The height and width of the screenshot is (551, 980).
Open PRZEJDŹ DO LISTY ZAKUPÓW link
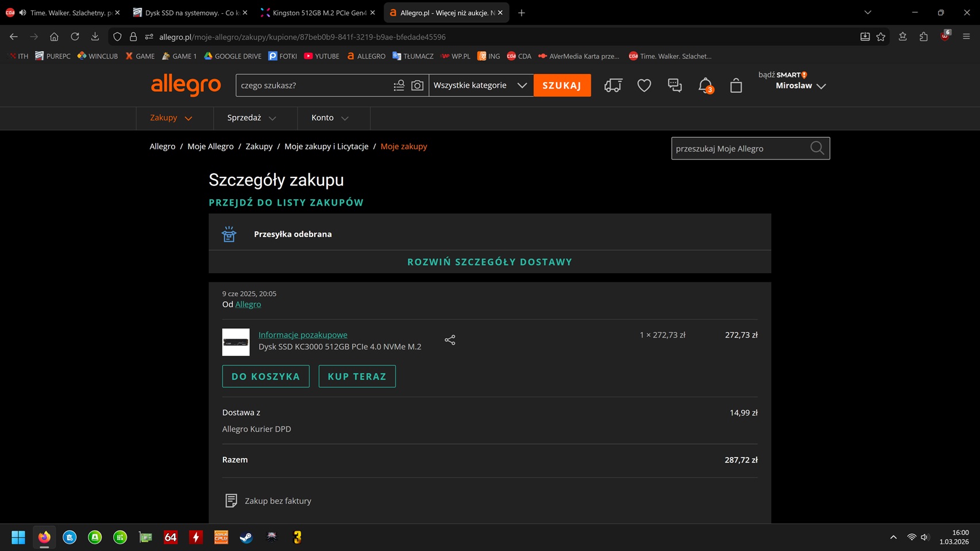286,203
